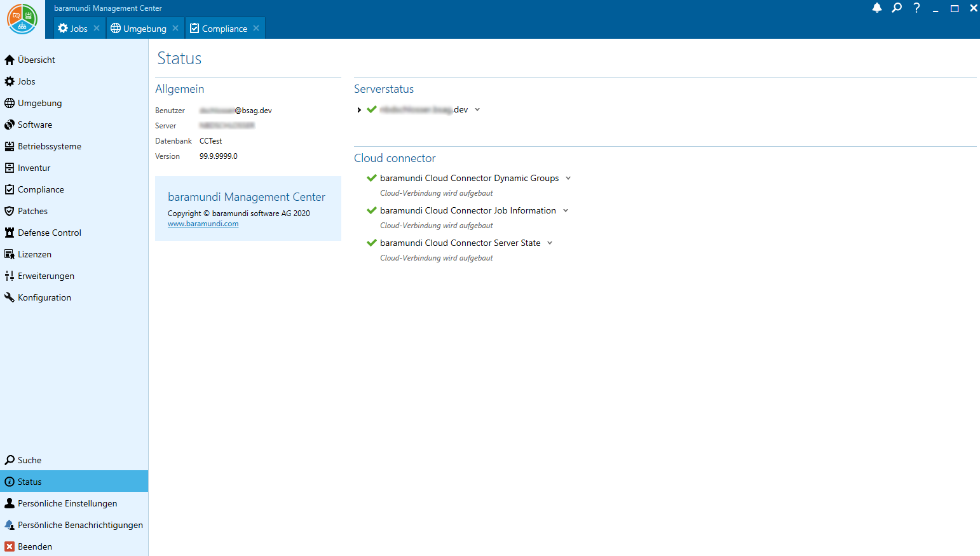Viewport: 980px width, 556px height.
Task: Open Konfiguration with wrench icon
Action: pos(44,297)
